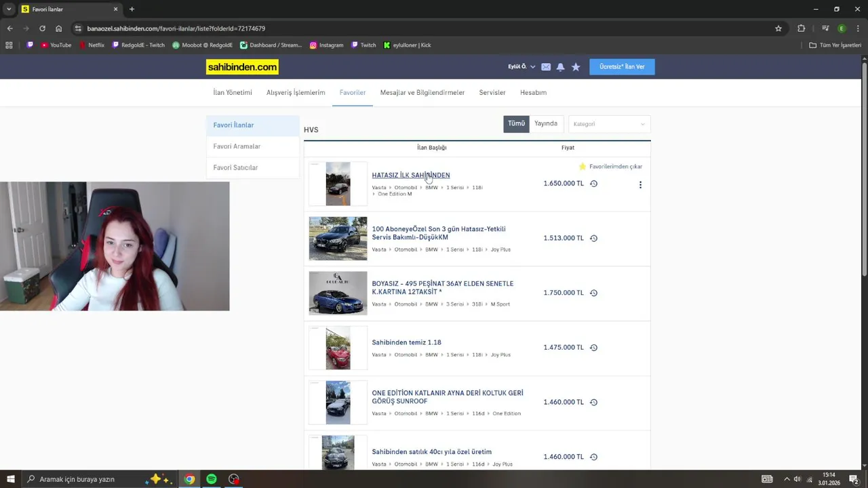The image size is (868, 488).
Task: Open a new Chrome tab
Action: 132,9
